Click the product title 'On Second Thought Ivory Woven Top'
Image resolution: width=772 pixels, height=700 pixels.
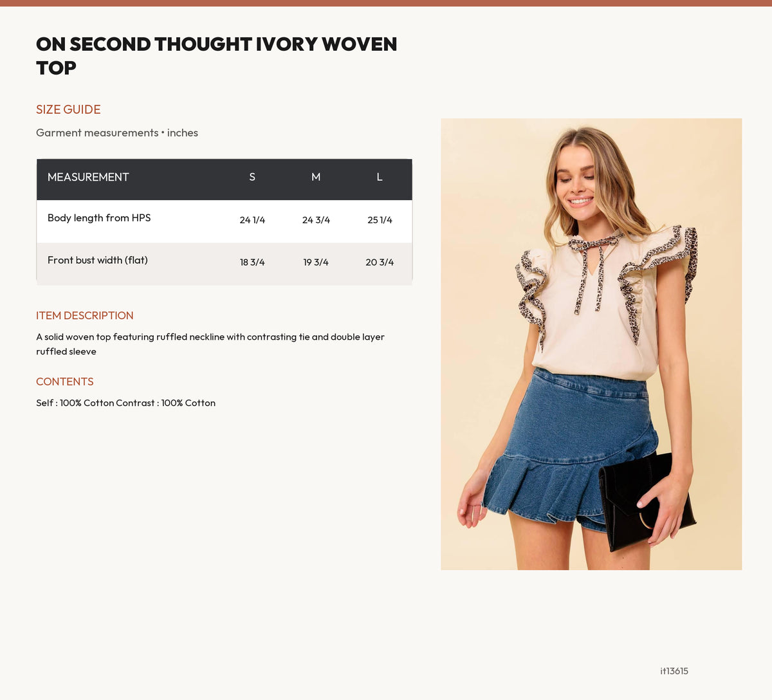coord(217,55)
